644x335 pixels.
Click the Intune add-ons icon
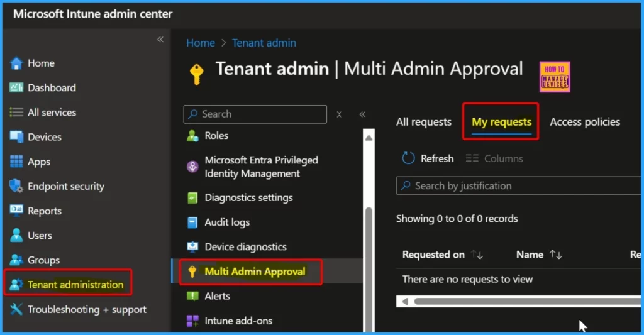(x=192, y=321)
